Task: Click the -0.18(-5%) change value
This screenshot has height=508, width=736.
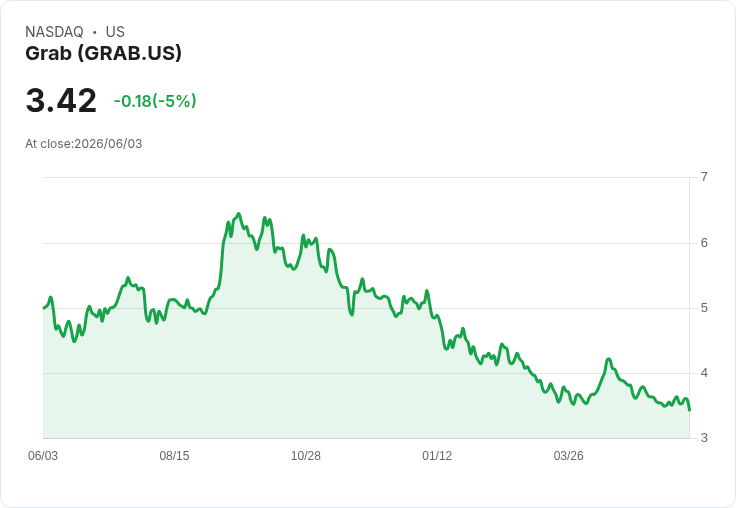Action: (x=155, y=101)
